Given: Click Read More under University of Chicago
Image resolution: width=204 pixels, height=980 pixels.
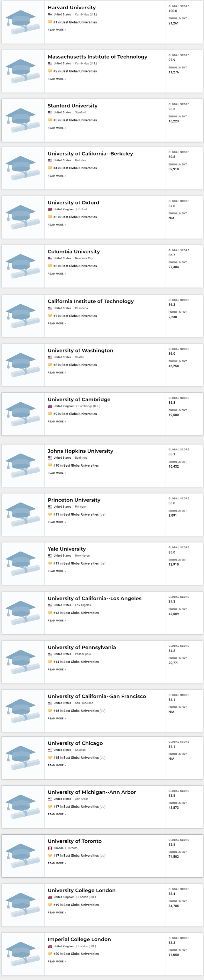Looking at the screenshot, I should 57,765.
